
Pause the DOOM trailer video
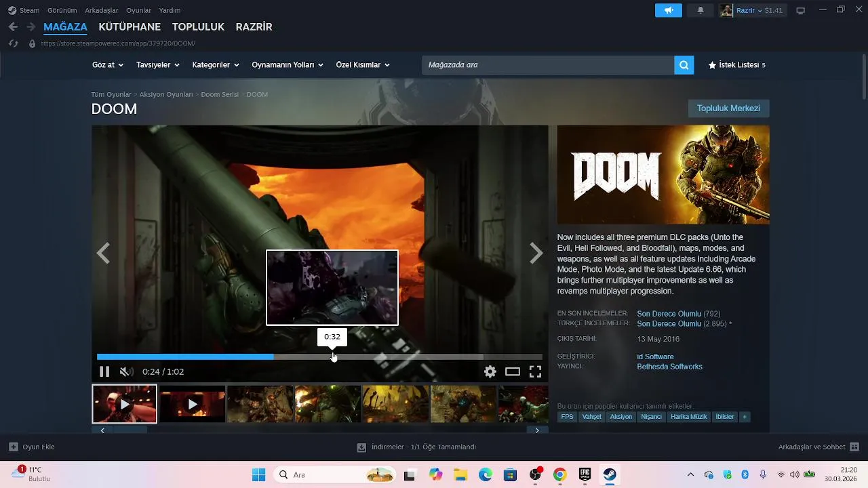coord(104,371)
